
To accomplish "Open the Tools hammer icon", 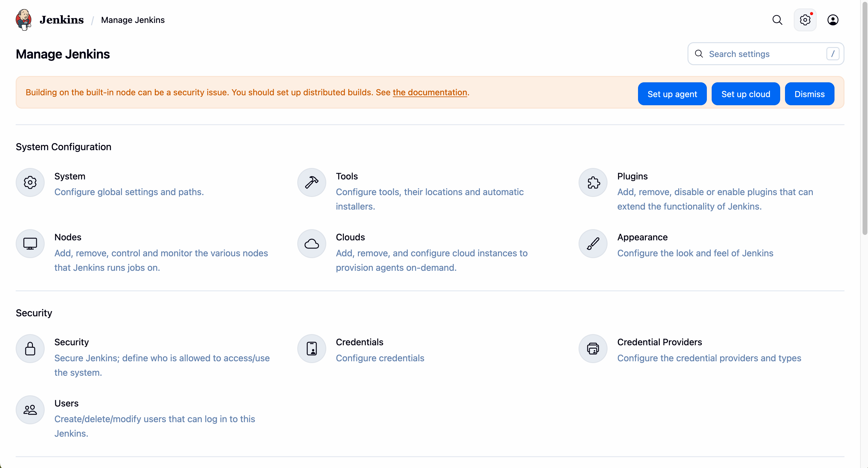I will click(x=311, y=182).
